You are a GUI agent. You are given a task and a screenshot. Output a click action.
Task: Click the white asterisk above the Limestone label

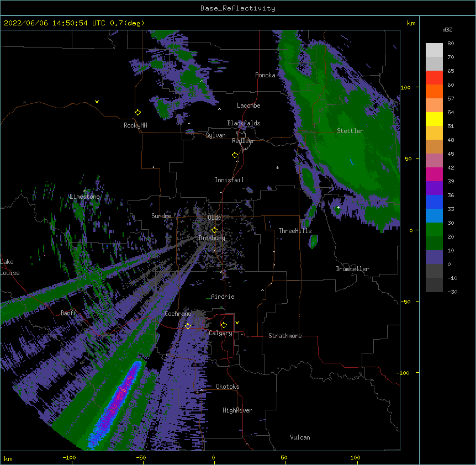coord(84,191)
